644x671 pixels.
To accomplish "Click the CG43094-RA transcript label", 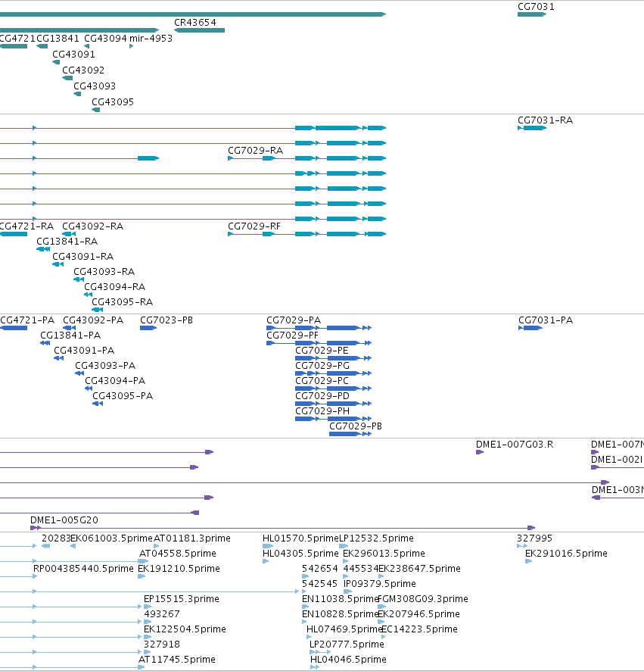I will click(x=114, y=287).
